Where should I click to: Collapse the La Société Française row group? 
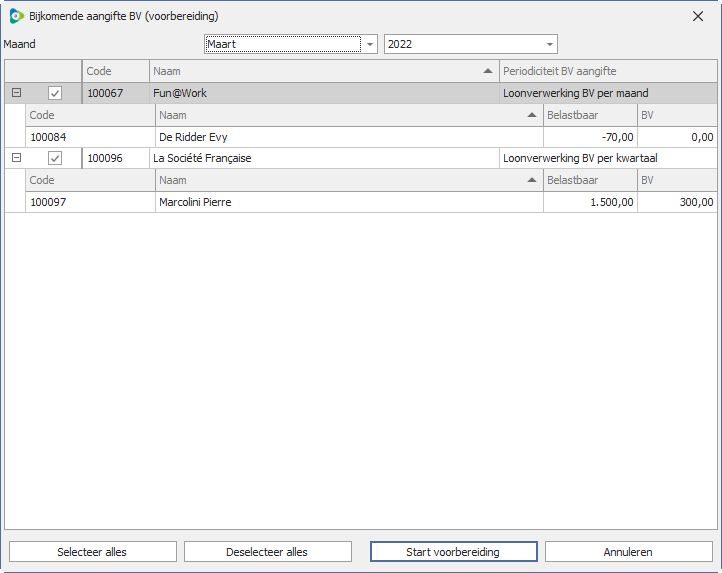point(16,158)
